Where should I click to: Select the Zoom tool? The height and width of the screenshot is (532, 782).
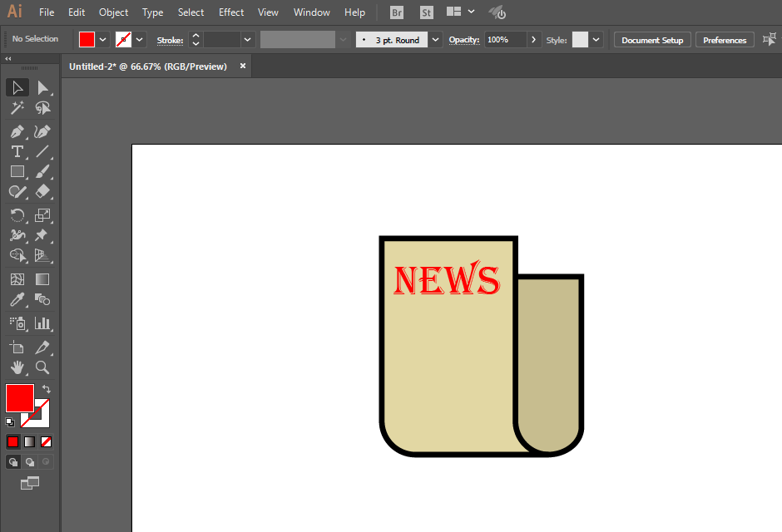click(x=43, y=367)
